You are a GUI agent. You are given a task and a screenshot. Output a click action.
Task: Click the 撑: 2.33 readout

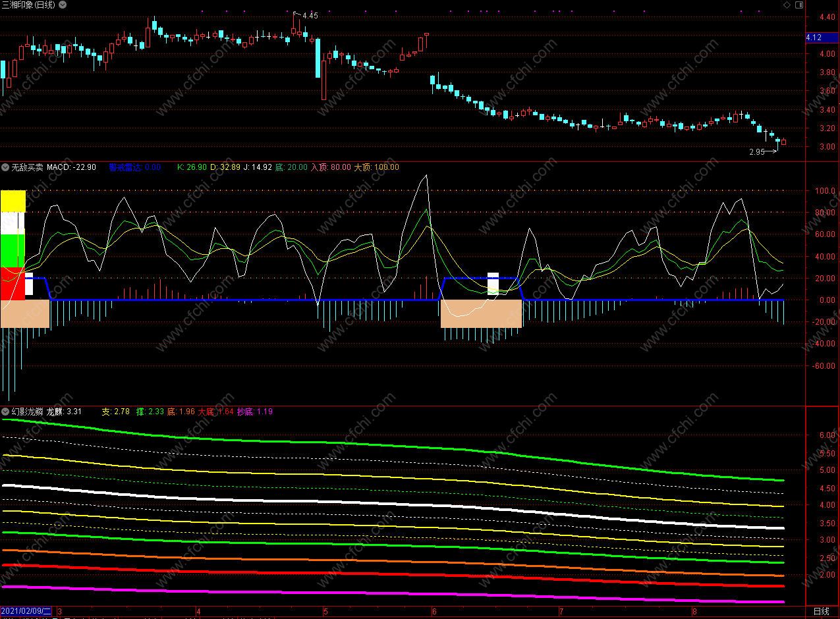pos(150,412)
